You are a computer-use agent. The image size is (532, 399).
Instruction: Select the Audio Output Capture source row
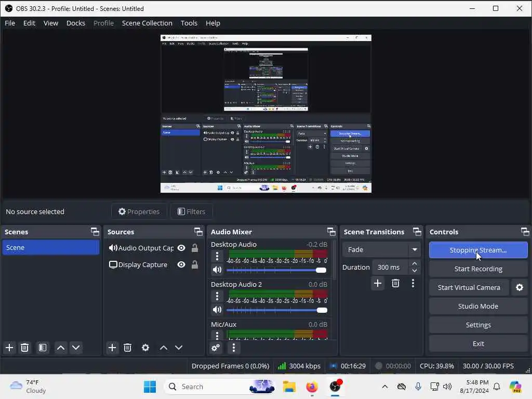(x=153, y=248)
